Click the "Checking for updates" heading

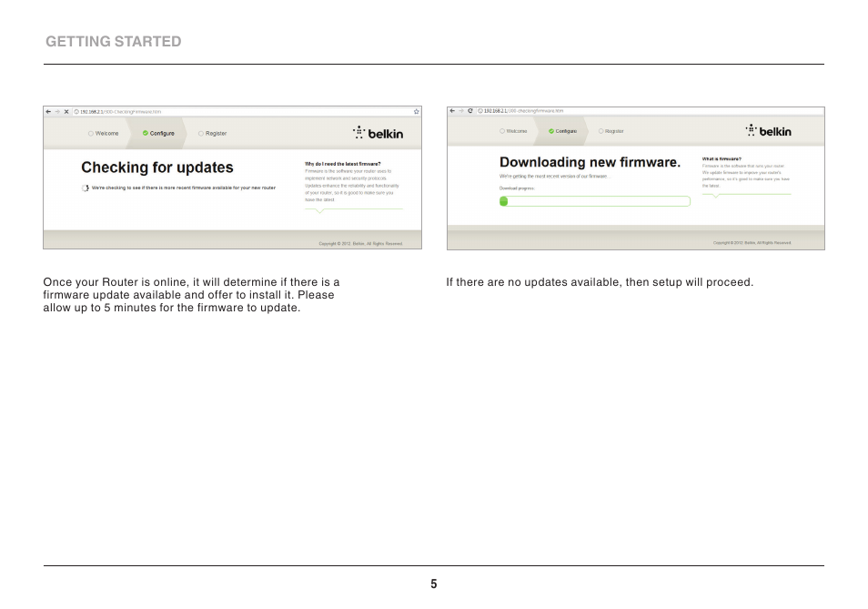tap(157, 167)
